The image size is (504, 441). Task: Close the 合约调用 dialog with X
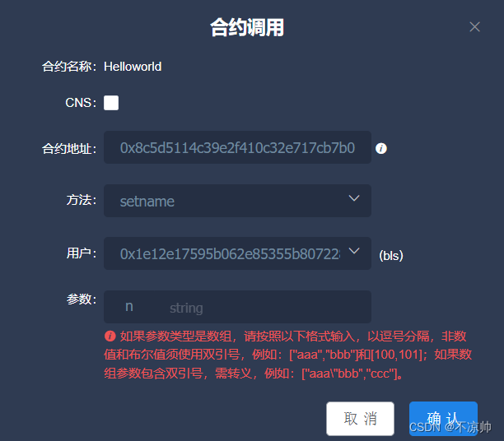[x=474, y=26]
